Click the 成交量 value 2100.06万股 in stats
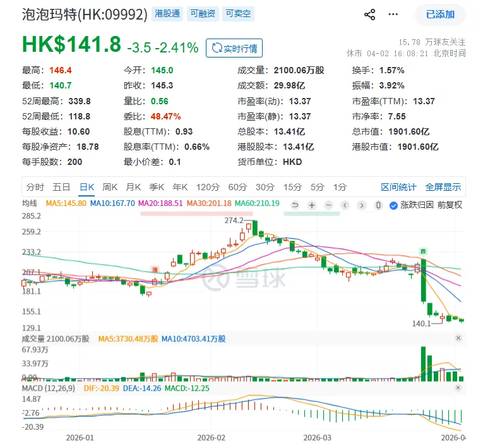The height and width of the screenshot is (448, 483). point(299,70)
